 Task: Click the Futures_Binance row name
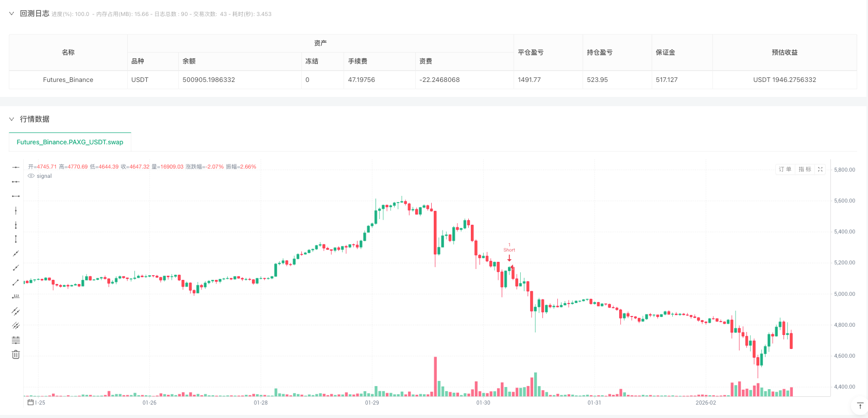click(x=67, y=79)
